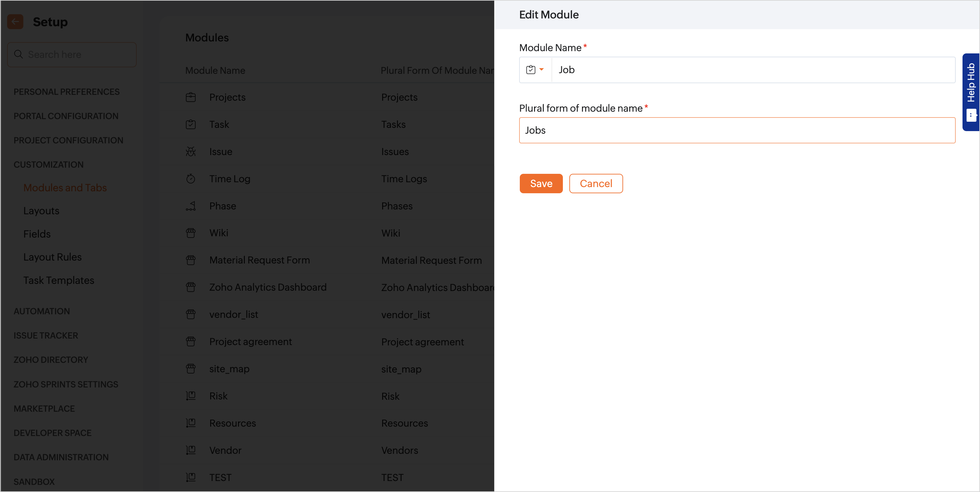Viewport: 980px width, 492px height.
Task: Click the Time Log stopwatch icon
Action: point(191,179)
